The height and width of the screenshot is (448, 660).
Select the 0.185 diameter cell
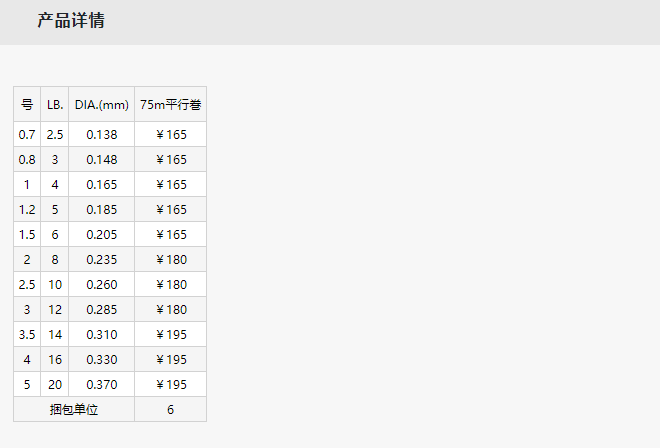click(102, 209)
